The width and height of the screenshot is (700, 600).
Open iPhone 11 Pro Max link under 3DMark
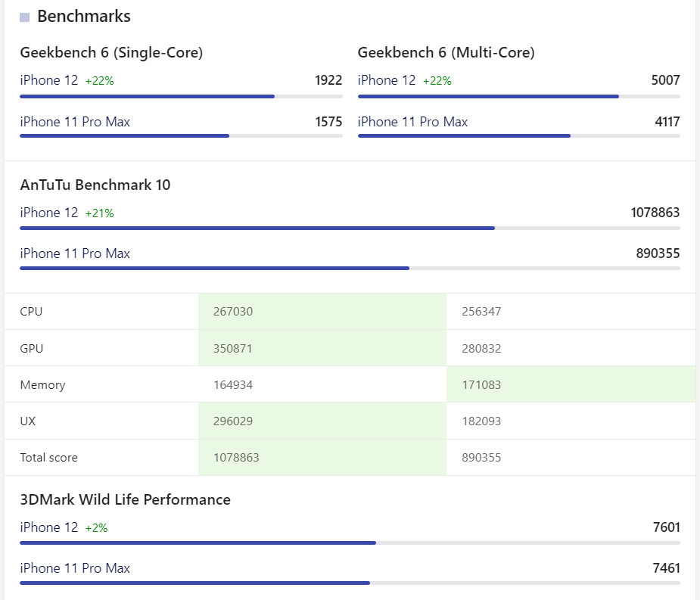pos(75,568)
